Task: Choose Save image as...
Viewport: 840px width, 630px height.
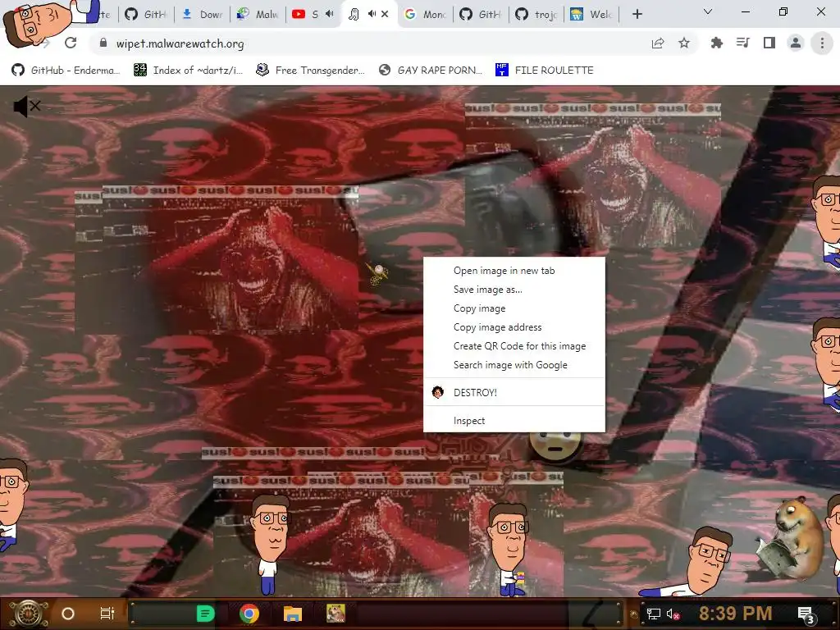Action: (514, 290)
